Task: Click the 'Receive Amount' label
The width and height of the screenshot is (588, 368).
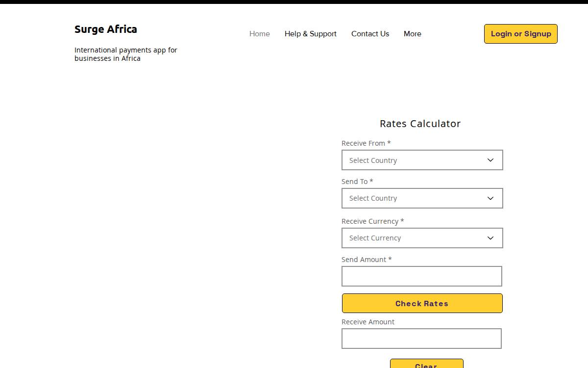Action: (x=368, y=322)
